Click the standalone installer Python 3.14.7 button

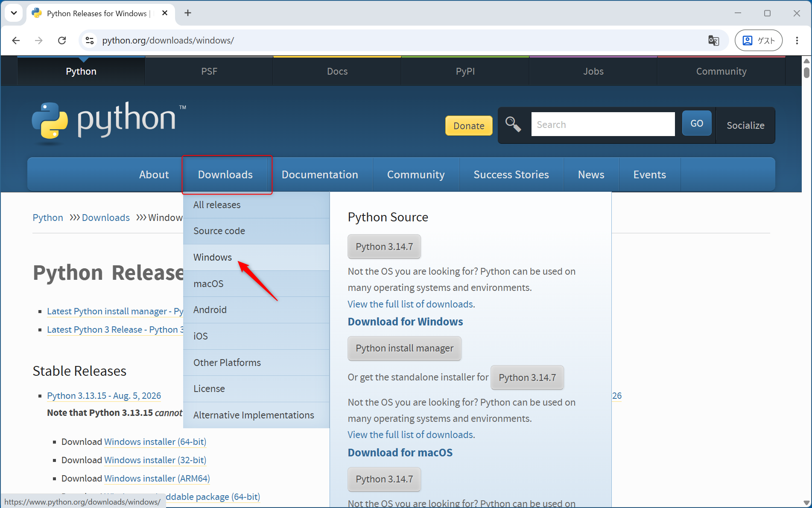click(x=527, y=377)
